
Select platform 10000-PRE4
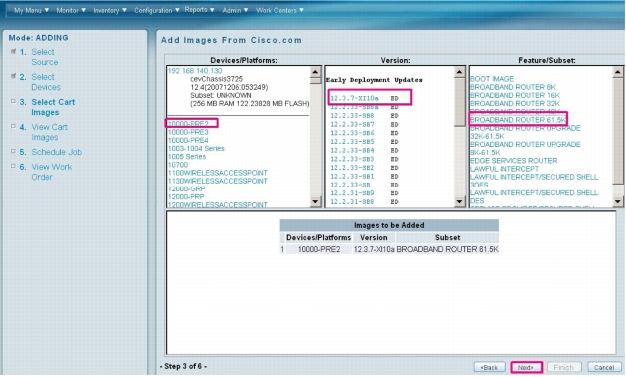click(x=188, y=140)
